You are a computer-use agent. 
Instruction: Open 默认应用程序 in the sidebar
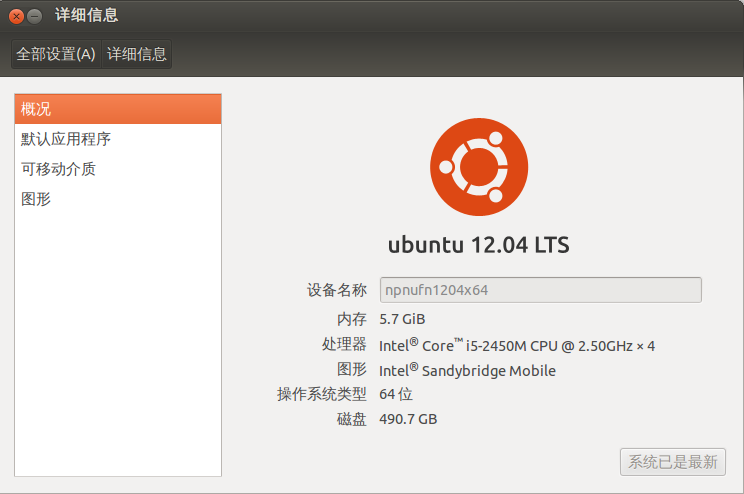tap(118, 139)
